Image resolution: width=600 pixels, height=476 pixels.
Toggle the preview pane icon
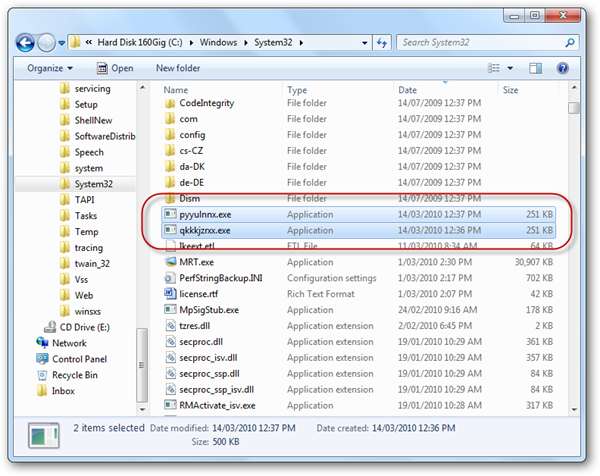[535, 68]
